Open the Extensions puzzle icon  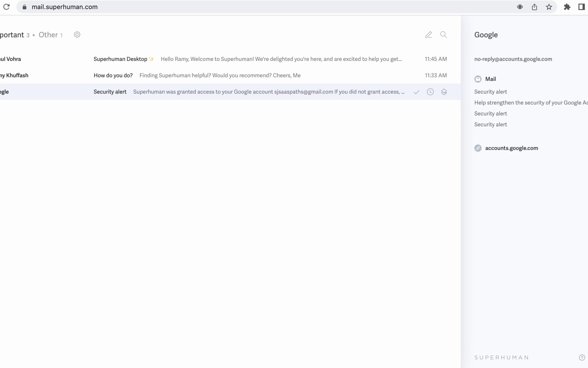coord(567,7)
